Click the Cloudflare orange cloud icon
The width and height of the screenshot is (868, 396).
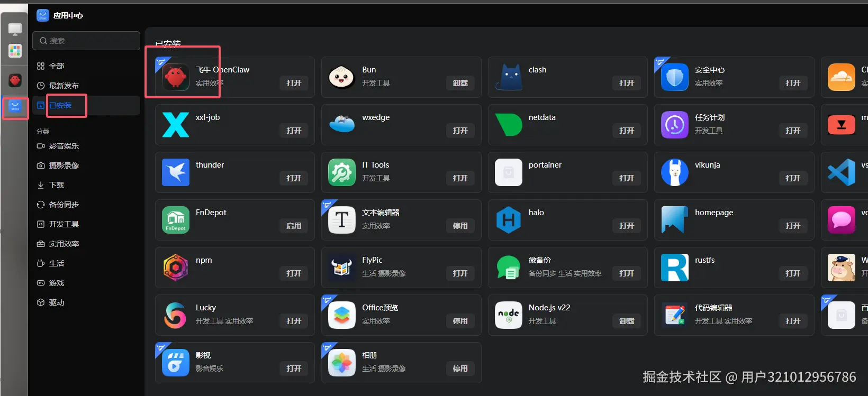(841, 77)
